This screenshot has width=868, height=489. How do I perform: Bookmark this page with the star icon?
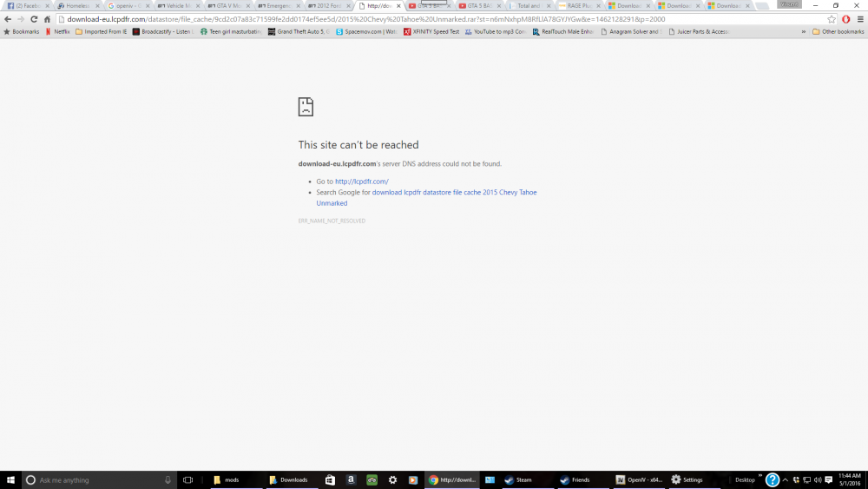tap(832, 19)
